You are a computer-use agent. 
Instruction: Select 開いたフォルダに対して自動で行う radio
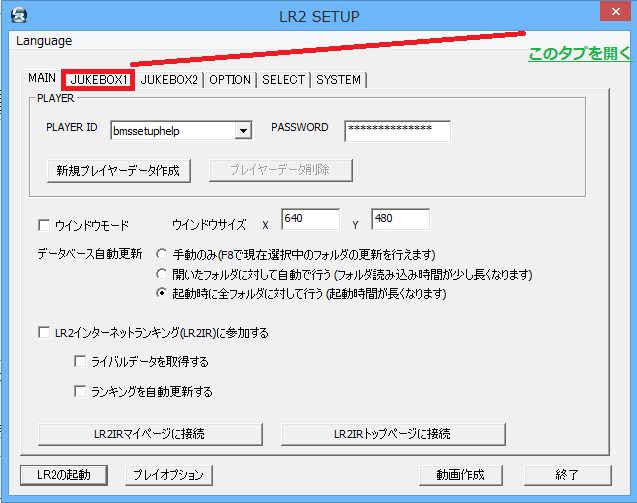click(x=162, y=274)
